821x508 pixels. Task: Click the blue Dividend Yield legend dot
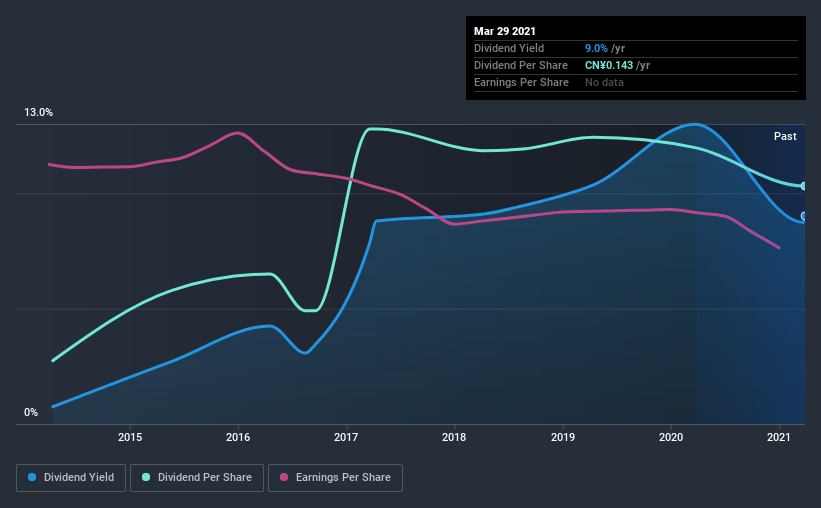pos(32,477)
